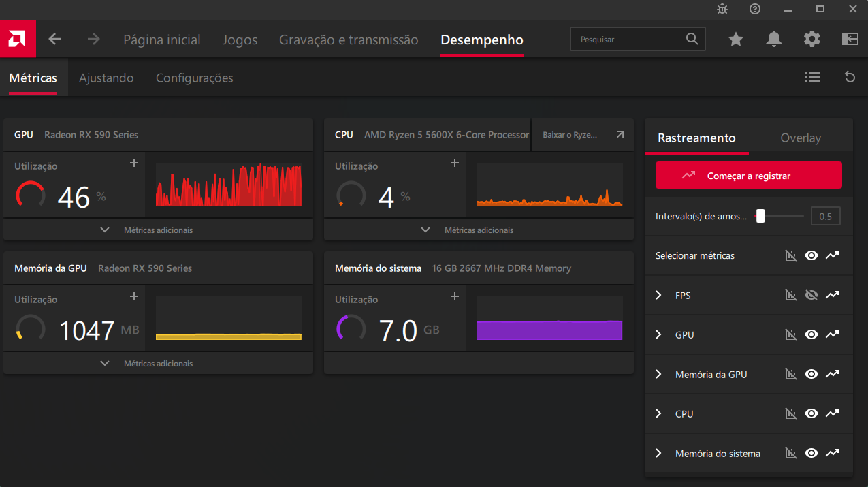Open the bug report icon in title bar
Screen dimensions: 868x487
[x=722, y=9]
